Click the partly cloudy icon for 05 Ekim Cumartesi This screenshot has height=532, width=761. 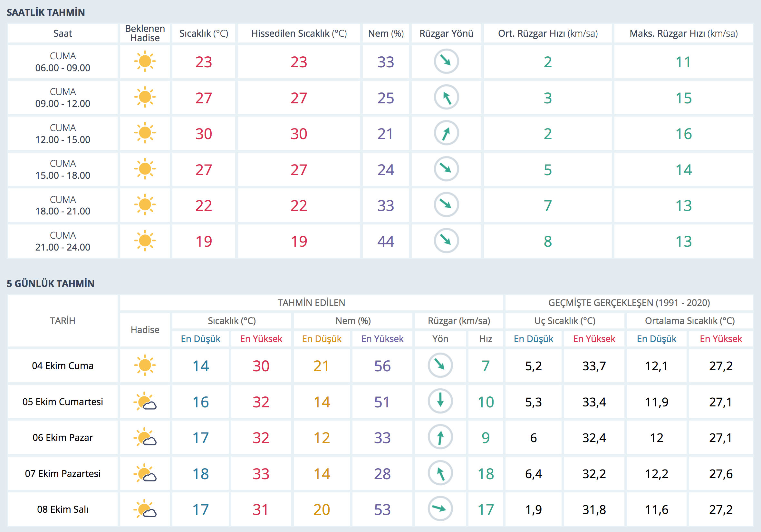coord(145,402)
